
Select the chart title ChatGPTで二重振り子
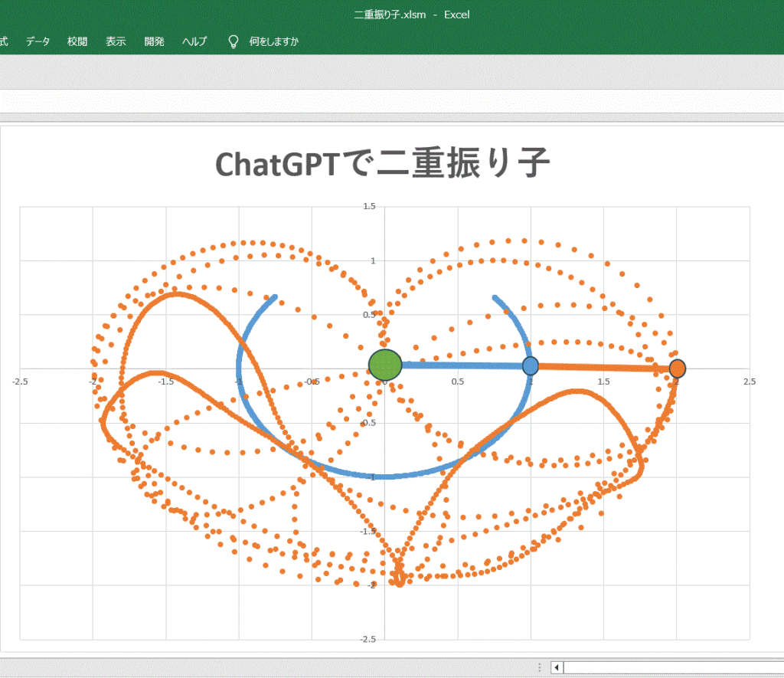point(383,163)
